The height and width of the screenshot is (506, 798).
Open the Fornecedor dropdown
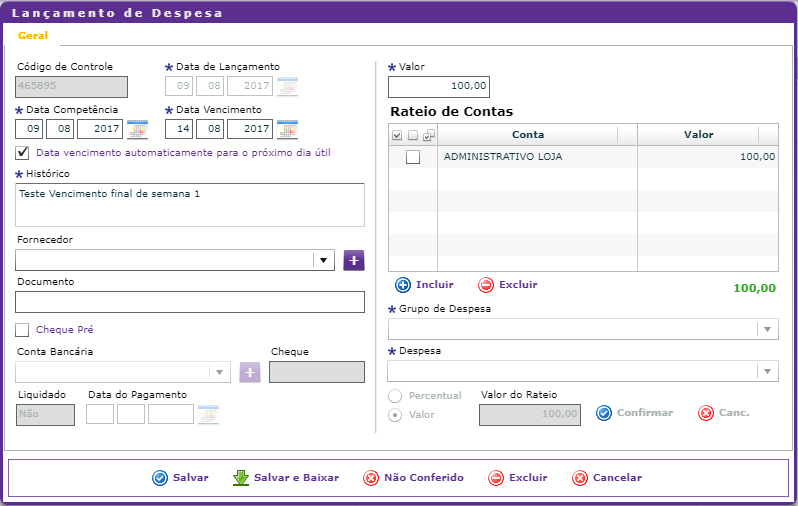pos(322,260)
